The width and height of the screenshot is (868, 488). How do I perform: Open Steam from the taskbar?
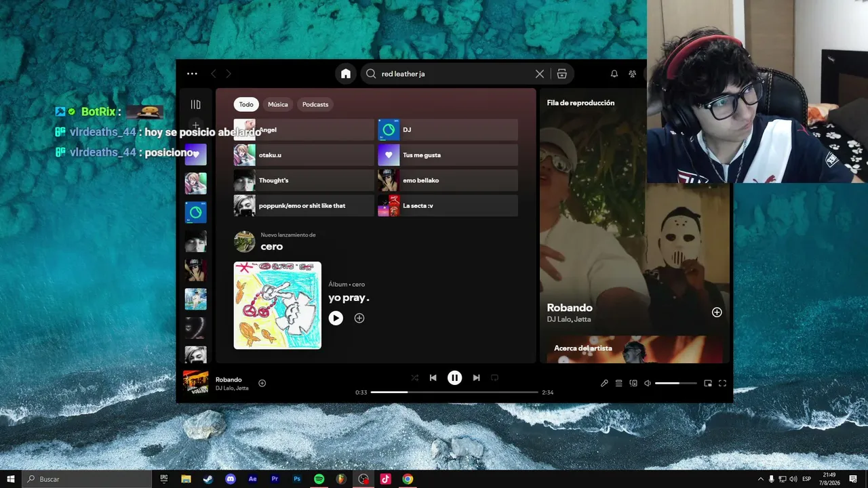coord(208,479)
